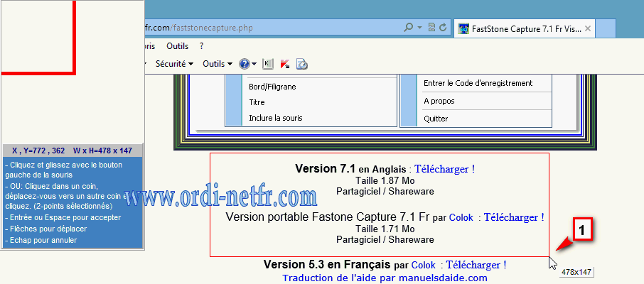Click the 'Flèches pour déplacer' instruction text

point(45,229)
